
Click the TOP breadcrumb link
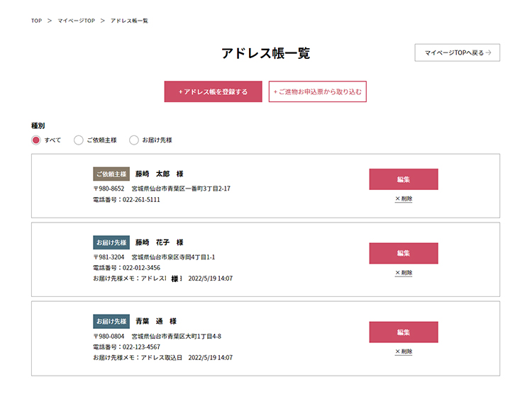pyautogui.click(x=36, y=21)
